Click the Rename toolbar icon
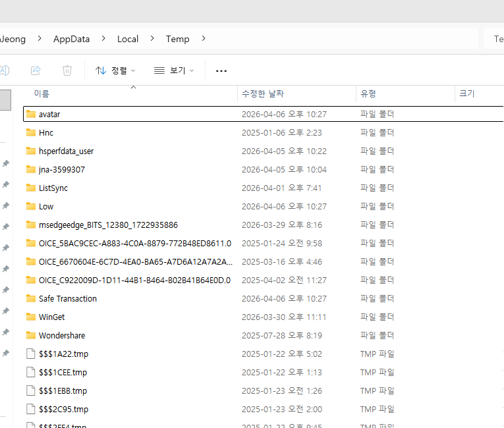 tap(5, 70)
